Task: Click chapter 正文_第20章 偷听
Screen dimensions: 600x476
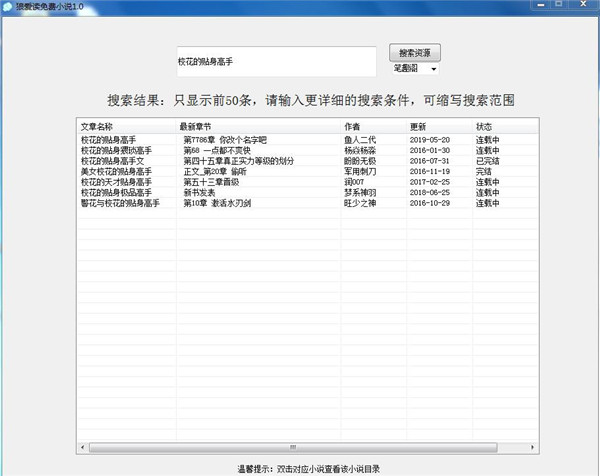Action: point(215,171)
